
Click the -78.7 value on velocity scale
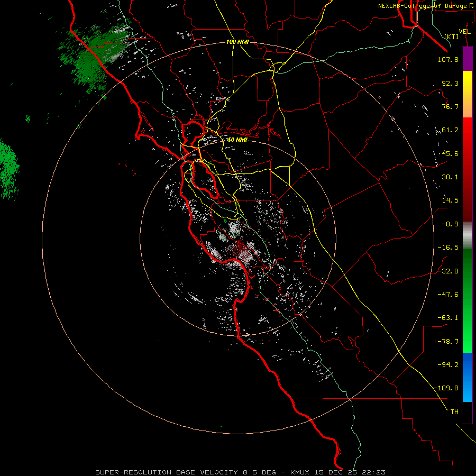point(448,342)
